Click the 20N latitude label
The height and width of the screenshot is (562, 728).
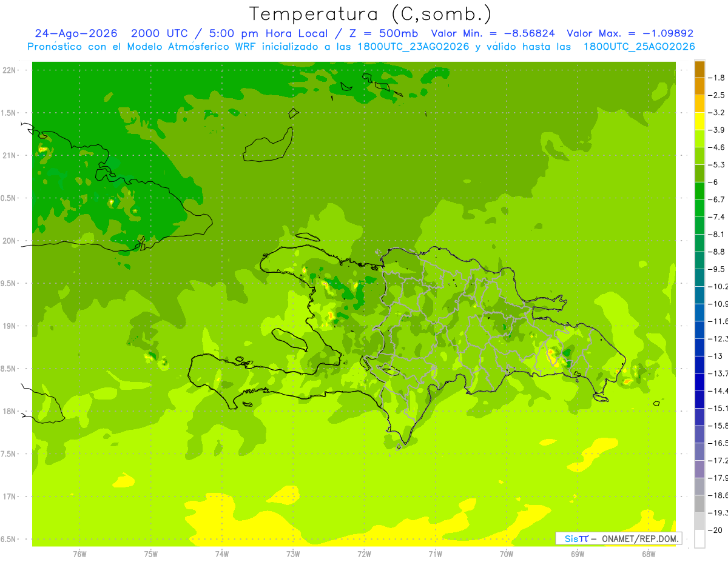(10, 241)
